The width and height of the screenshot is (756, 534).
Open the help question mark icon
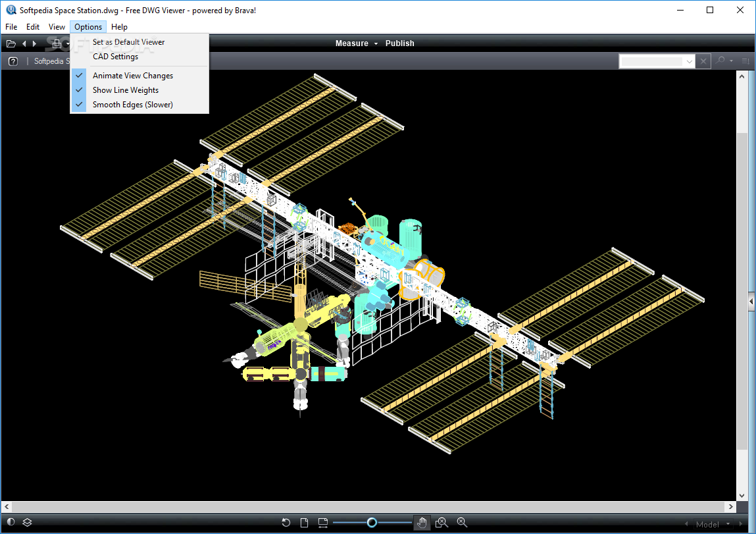click(13, 61)
